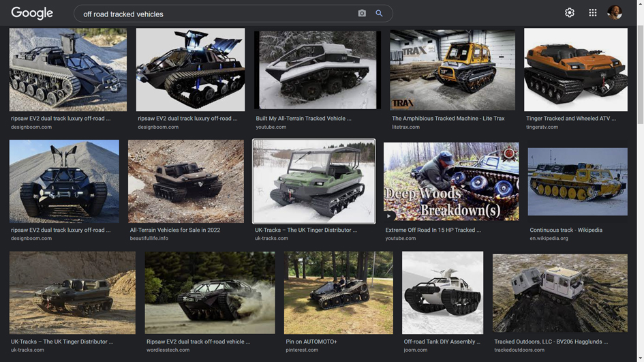Click the 'beautifullife.info' source text
This screenshot has height=362, width=644.
coord(149,239)
